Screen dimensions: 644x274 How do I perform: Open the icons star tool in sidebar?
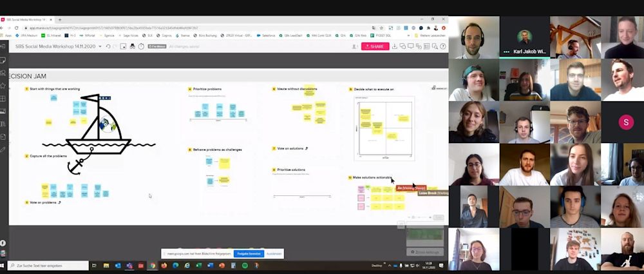[x=3, y=86]
